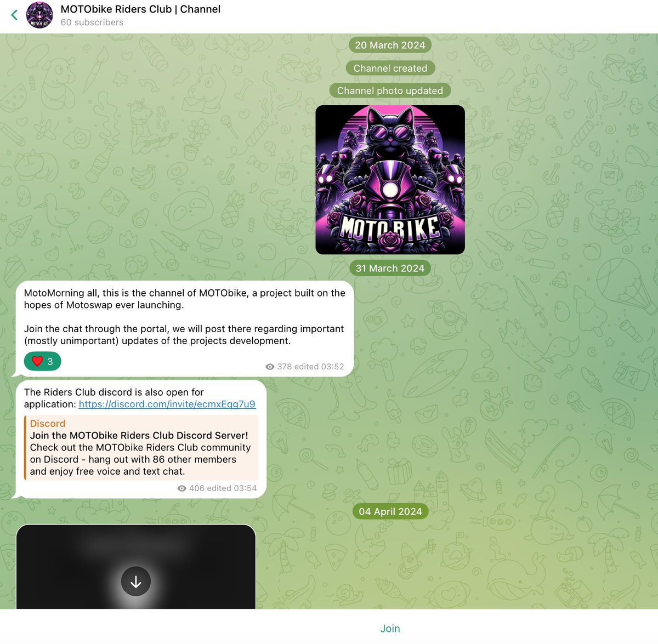Click the Channel created service message

[x=390, y=68]
